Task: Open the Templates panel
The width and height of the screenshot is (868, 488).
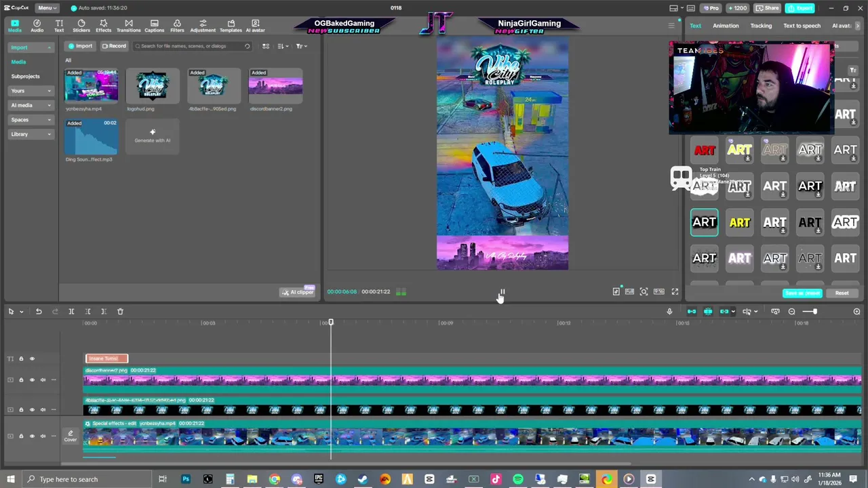Action: pos(231,26)
